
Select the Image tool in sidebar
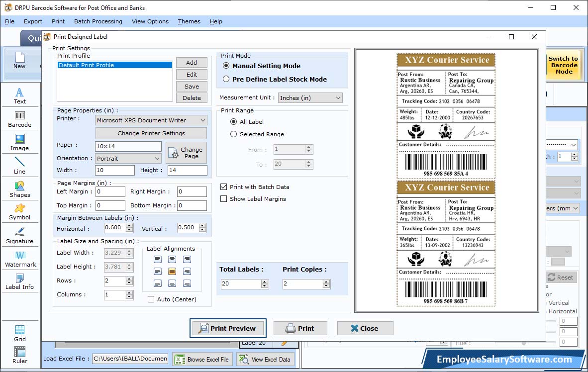point(19,143)
